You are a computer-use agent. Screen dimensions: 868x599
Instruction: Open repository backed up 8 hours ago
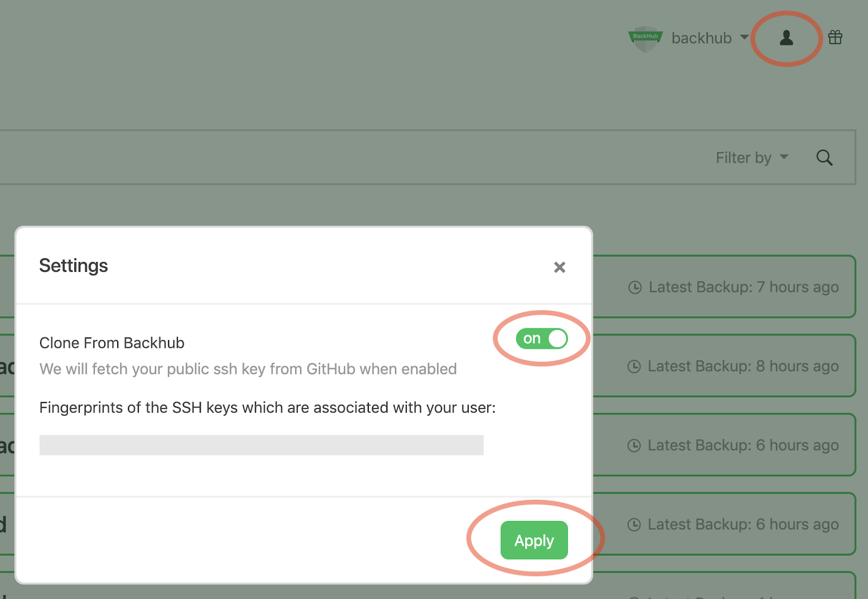(x=724, y=366)
